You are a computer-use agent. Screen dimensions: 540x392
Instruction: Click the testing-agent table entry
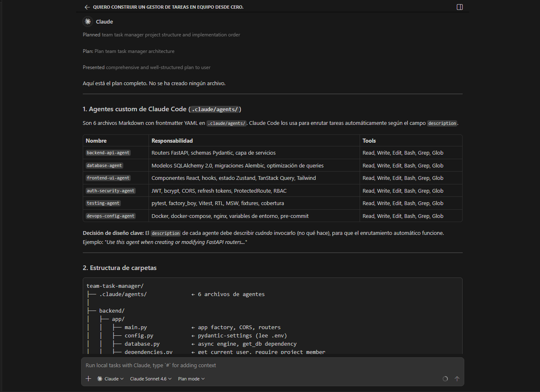tap(103, 203)
